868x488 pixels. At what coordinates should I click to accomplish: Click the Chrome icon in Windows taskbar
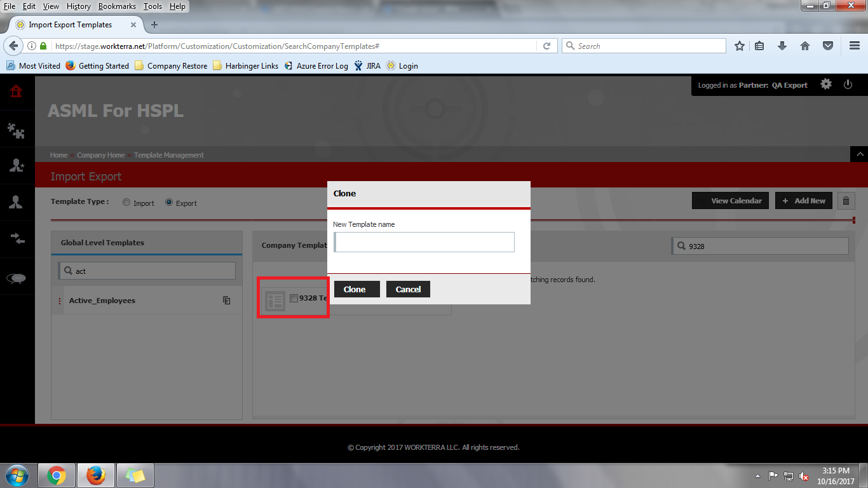pos(56,475)
